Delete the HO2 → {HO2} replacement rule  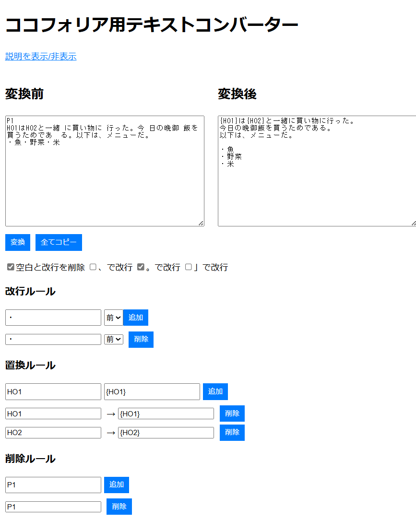232,433
